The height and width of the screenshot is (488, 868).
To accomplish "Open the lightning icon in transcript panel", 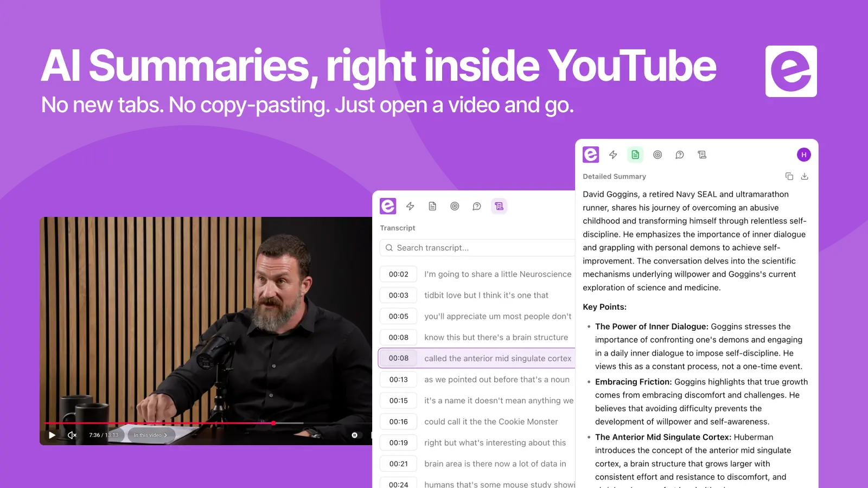I will [x=410, y=206].
